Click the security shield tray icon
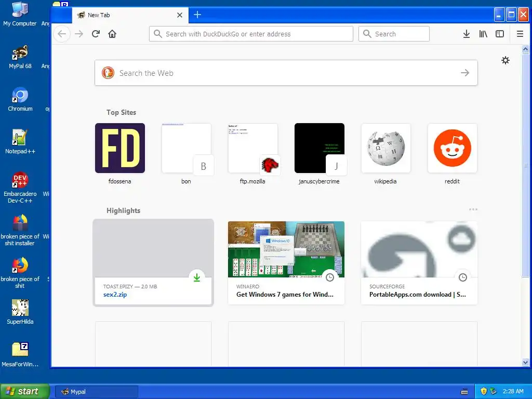 click(484, 391)
